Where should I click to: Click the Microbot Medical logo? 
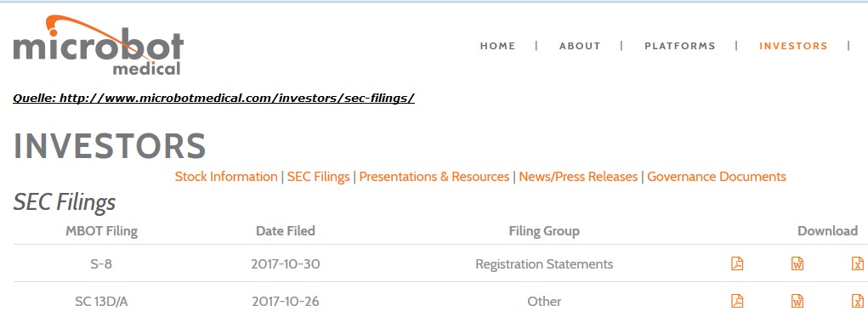[98, 45]
